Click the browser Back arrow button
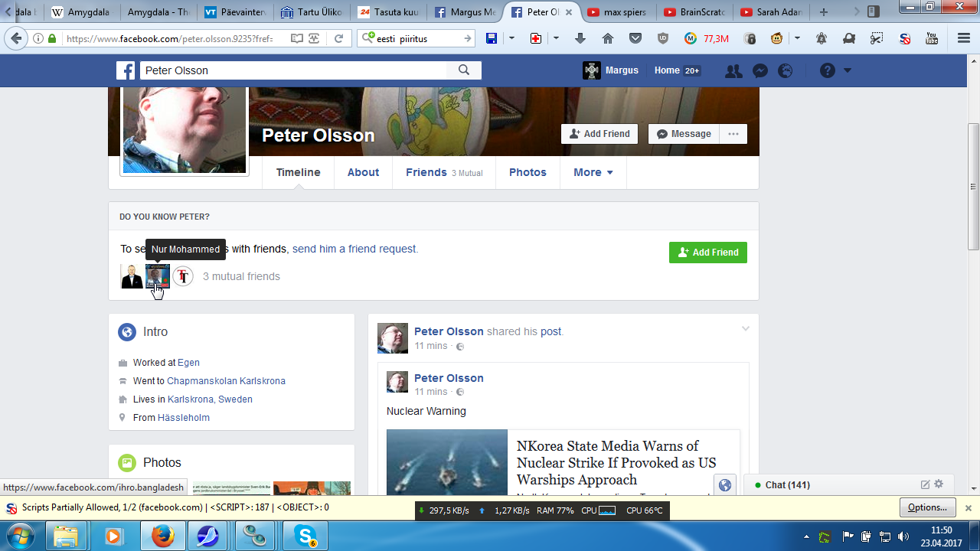The height and width of the screenshot is (551, 980). pyautogui.click(x=17, y=38)
